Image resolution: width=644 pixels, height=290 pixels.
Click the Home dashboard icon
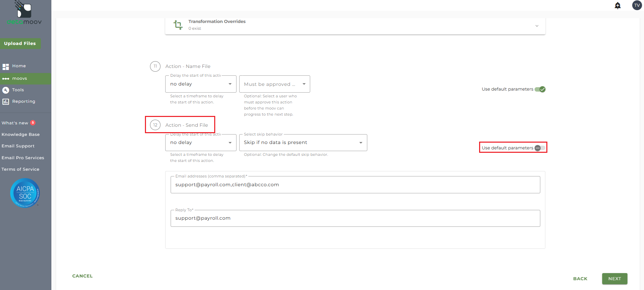[x=6, y=67]
